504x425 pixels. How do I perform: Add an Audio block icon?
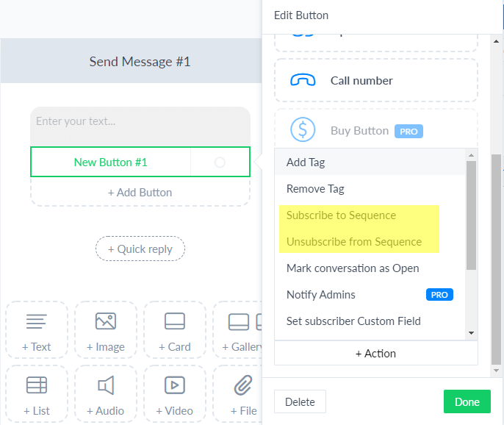point(106,385)
